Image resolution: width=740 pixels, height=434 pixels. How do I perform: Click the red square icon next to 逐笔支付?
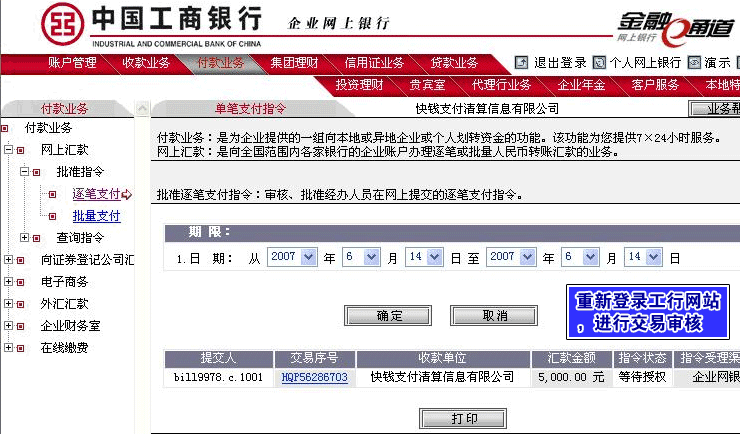[52, 194]
